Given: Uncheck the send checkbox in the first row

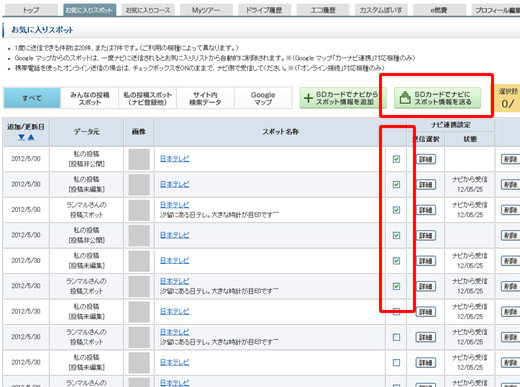Looking at the screenshot, I should click(396, 159).
